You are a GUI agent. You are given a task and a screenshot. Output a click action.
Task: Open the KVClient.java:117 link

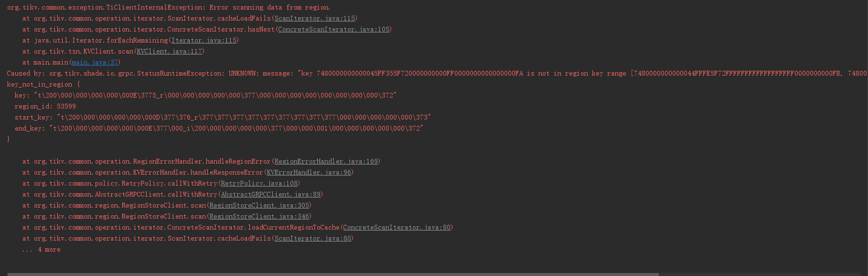[169, 51]
